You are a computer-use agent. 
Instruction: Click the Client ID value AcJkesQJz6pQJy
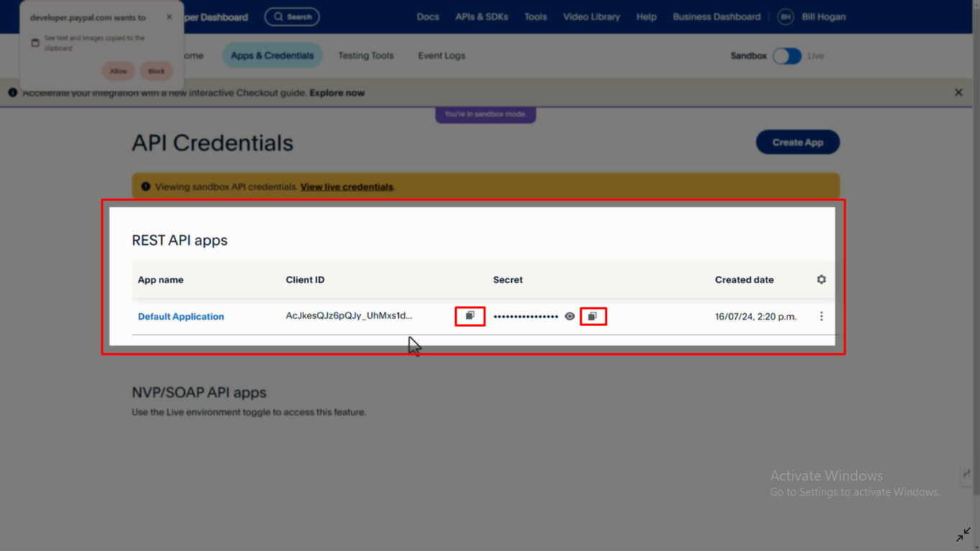tap(349, 315)
